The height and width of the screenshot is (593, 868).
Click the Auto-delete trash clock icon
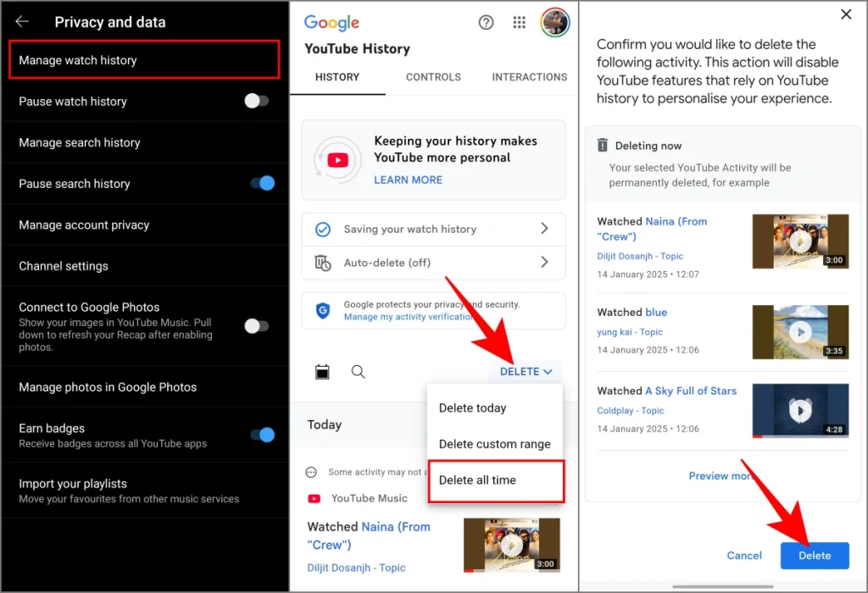point(323,263)
